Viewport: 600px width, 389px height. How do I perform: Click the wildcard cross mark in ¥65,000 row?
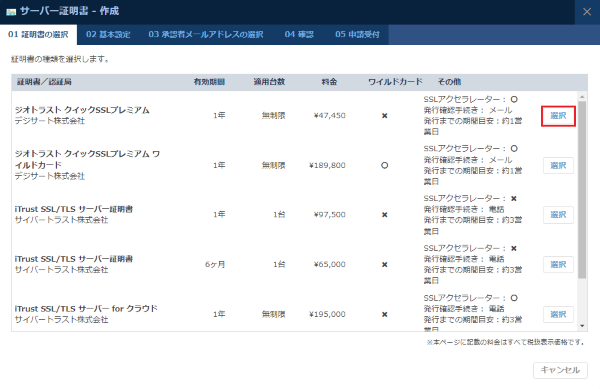[385, 264]
